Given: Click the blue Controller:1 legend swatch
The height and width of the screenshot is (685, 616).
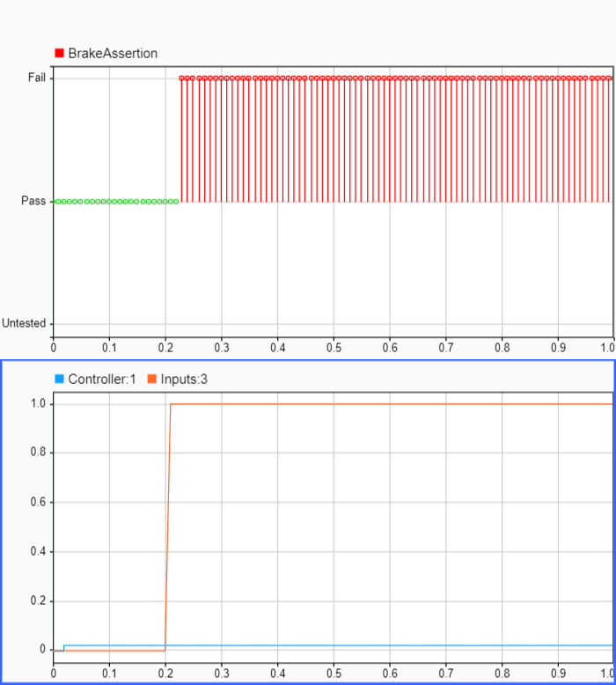Looking at the screenshot, I should click(x=59, y=379).
